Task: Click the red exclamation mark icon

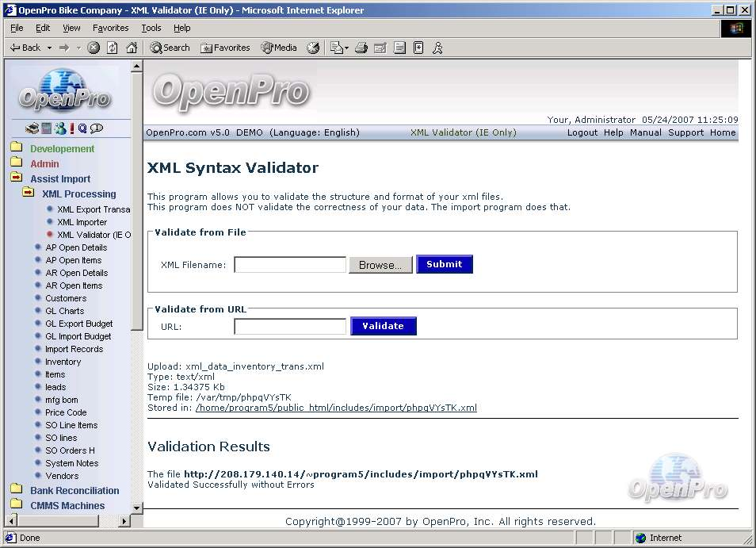Action: tap(71, 128)
